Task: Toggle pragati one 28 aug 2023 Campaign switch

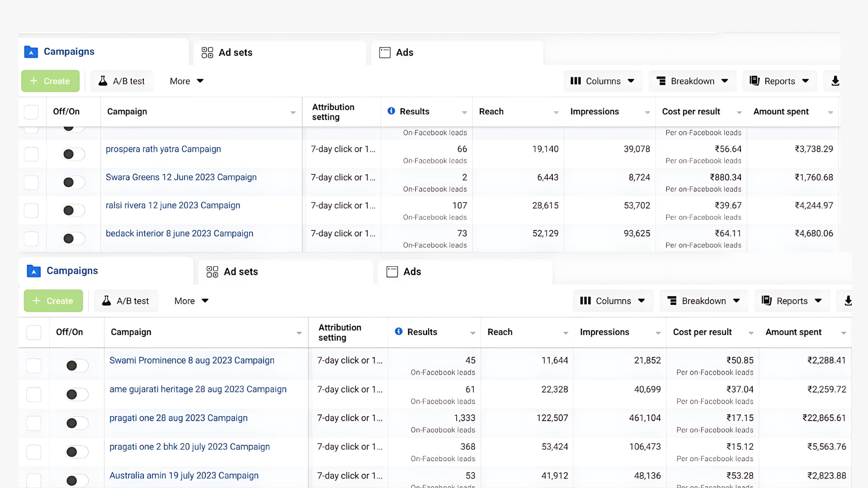Action: tap(77, 423)
